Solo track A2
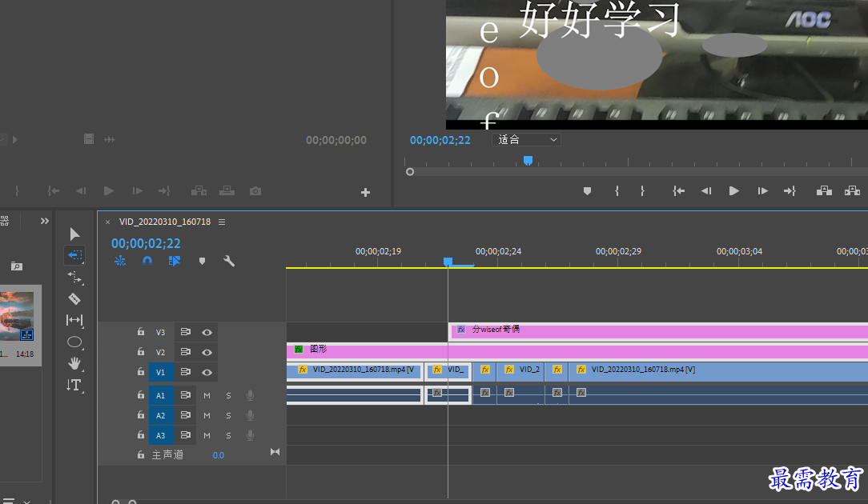The height and width of the screenshot is (504, 868). (228, 415)
